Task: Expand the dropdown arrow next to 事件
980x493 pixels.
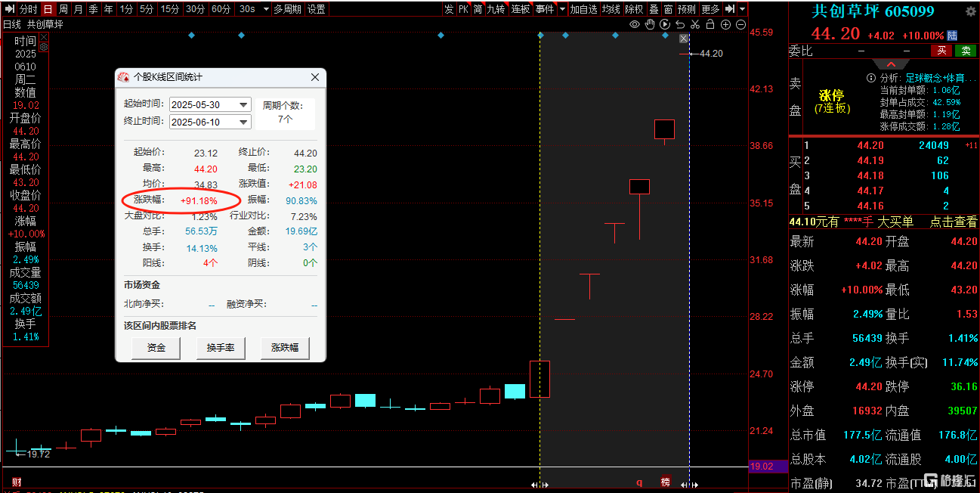Action: coord(561,9)
